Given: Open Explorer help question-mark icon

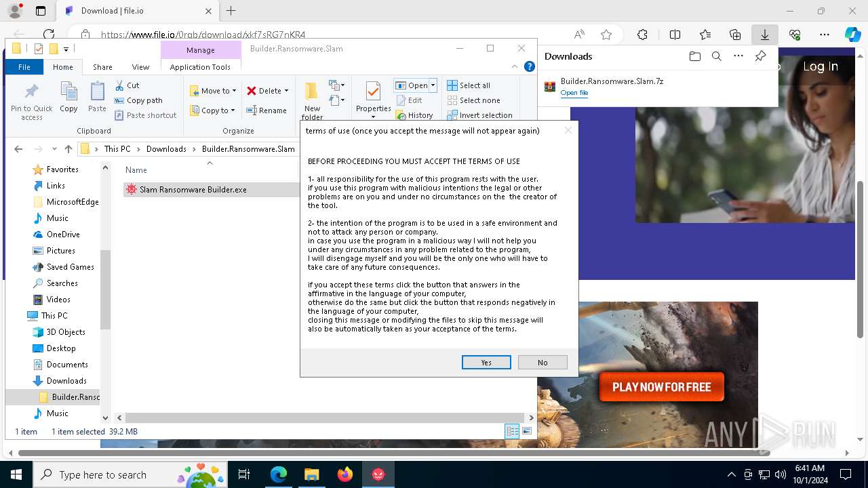Looking at the screenshot, I should pos(530,66).
